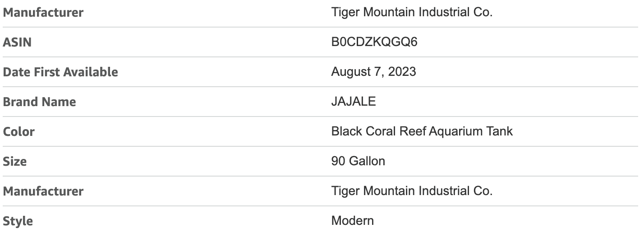Click the 90 Gallon size value

(358, 161)
